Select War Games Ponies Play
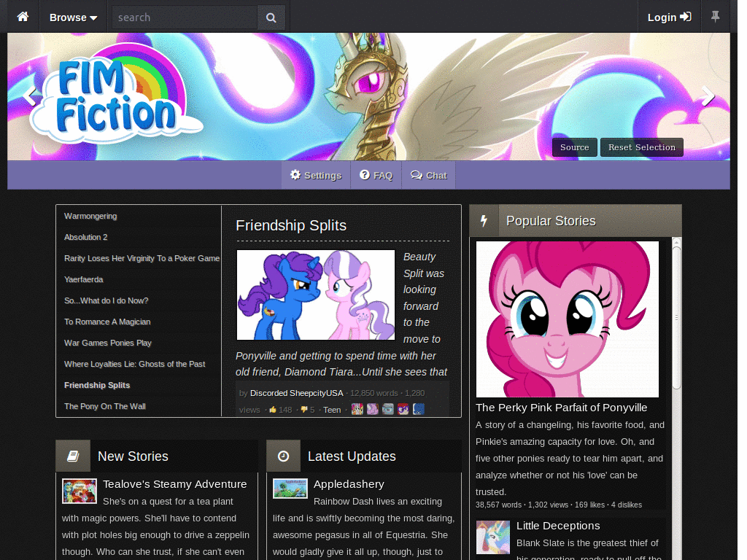This screenshot has height=560, width=747. (108, 343)
